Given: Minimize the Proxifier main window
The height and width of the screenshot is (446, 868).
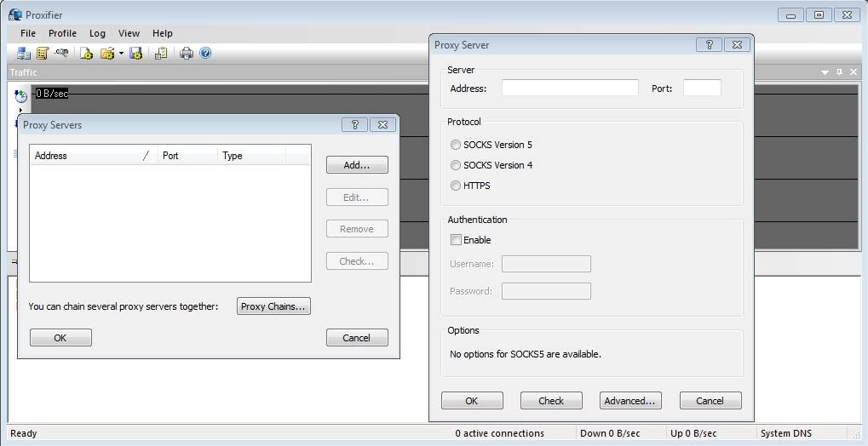Looking at the screenshot, I should (790, 15).
